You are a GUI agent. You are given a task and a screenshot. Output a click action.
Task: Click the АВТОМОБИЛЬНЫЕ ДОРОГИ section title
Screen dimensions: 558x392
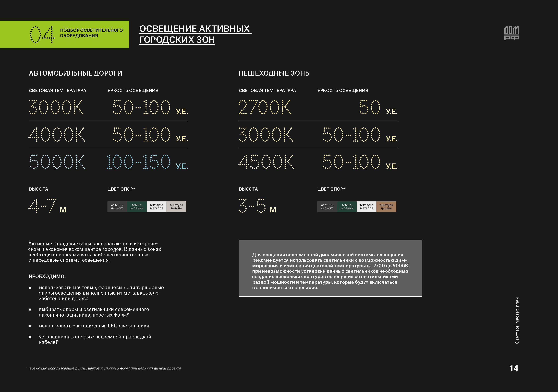[x=75, y=73]
